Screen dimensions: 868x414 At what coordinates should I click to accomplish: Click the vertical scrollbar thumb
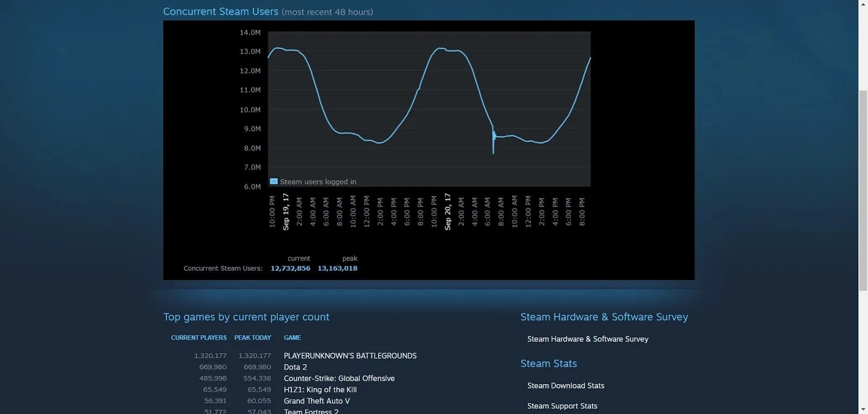(x=863, y=190)
